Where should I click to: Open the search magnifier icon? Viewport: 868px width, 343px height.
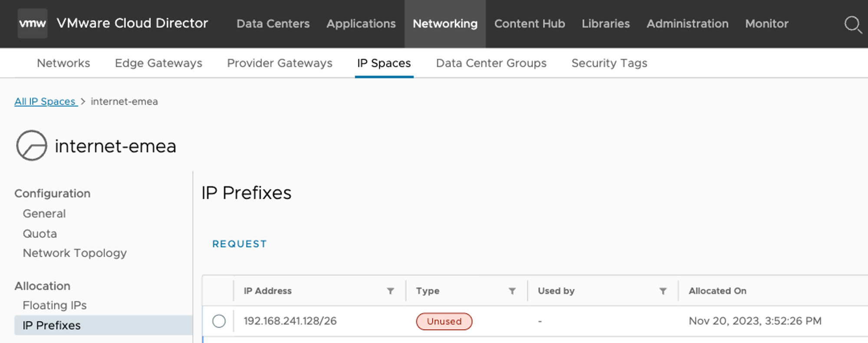852,24
